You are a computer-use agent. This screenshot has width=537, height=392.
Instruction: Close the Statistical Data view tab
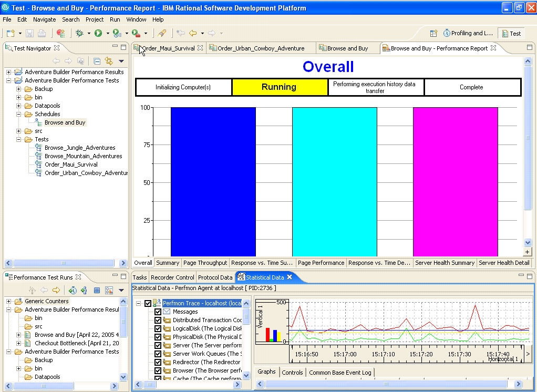290,277
